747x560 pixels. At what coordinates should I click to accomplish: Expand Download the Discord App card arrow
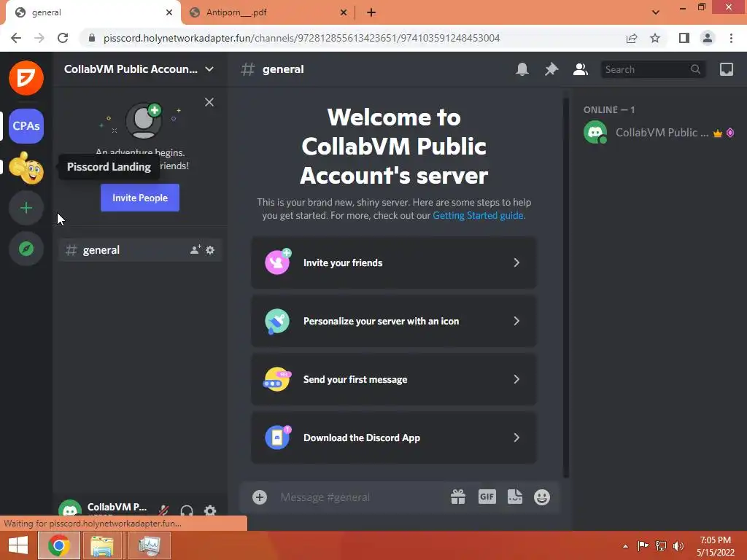516,437
